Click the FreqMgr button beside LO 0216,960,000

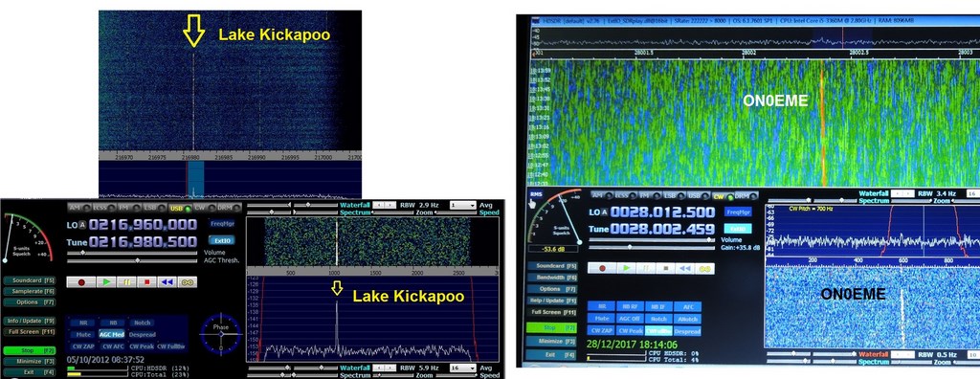tap(221, 223)
